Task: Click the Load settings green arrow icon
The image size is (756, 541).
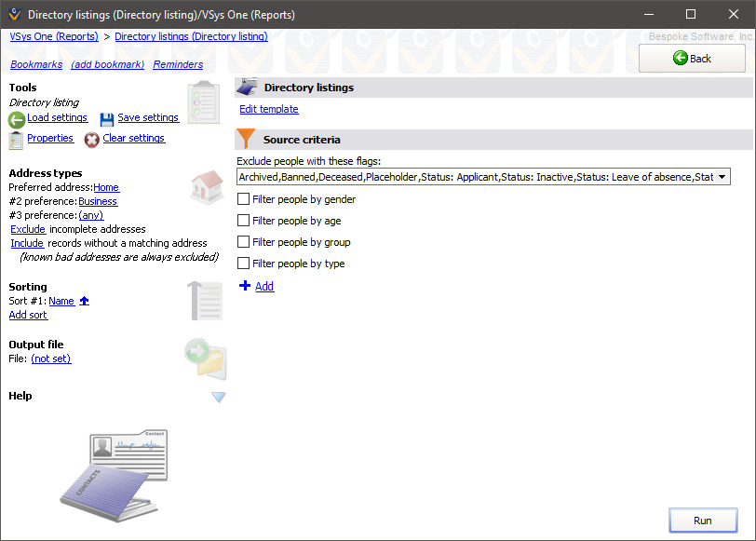Action: tap(17, 117)
